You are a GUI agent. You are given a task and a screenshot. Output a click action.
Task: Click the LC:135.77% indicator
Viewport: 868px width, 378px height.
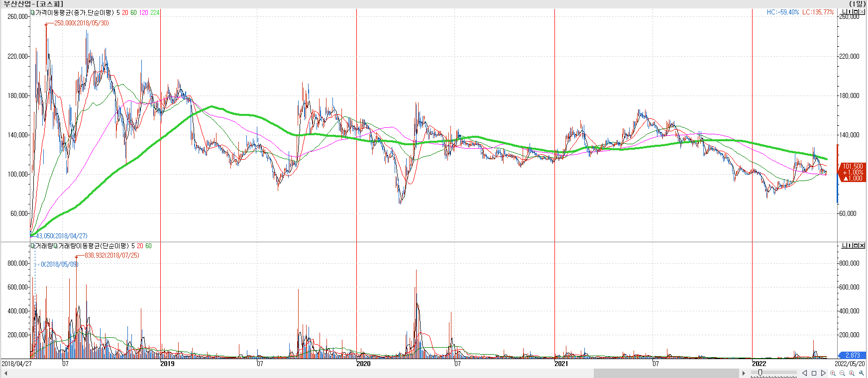pyautogui.click(x=818, y=12)
